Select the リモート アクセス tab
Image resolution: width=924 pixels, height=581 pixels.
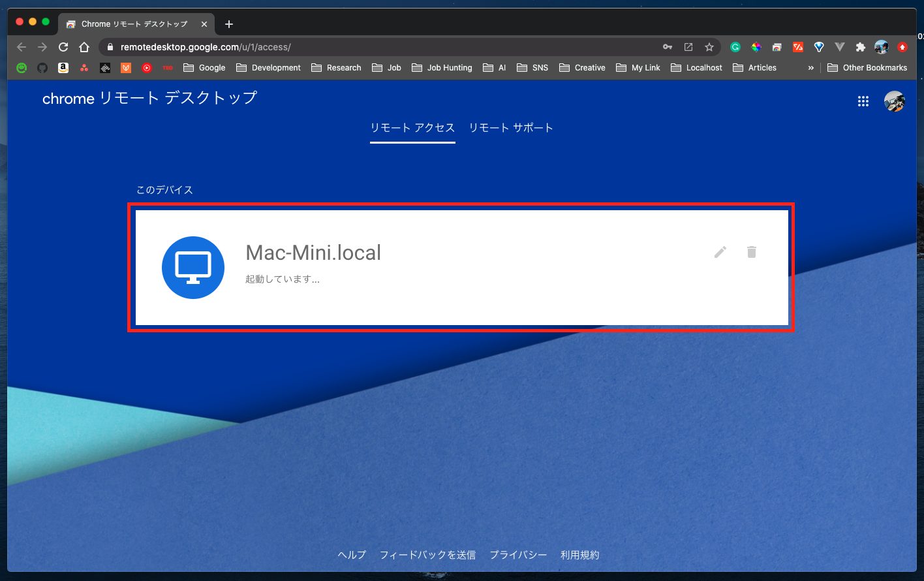click(x=412, y=128)
